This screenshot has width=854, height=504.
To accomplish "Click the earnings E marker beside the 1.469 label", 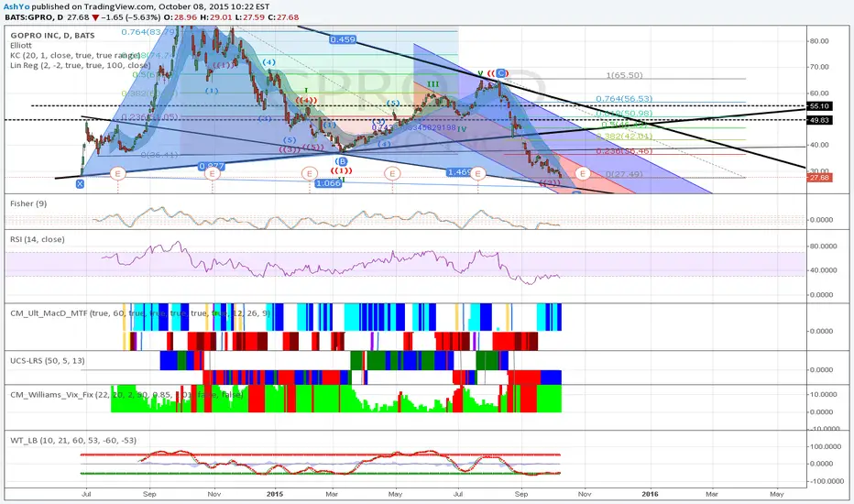I will coord(478,174).
